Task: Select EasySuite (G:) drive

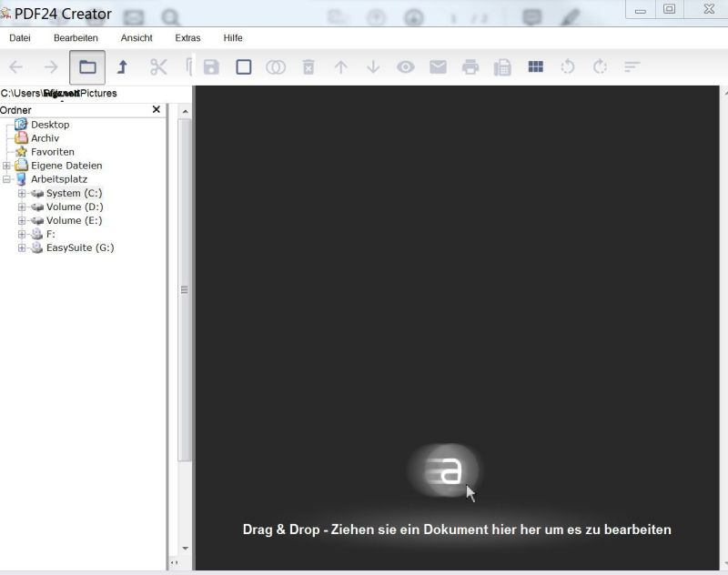Action: click(x=79, y=247)
